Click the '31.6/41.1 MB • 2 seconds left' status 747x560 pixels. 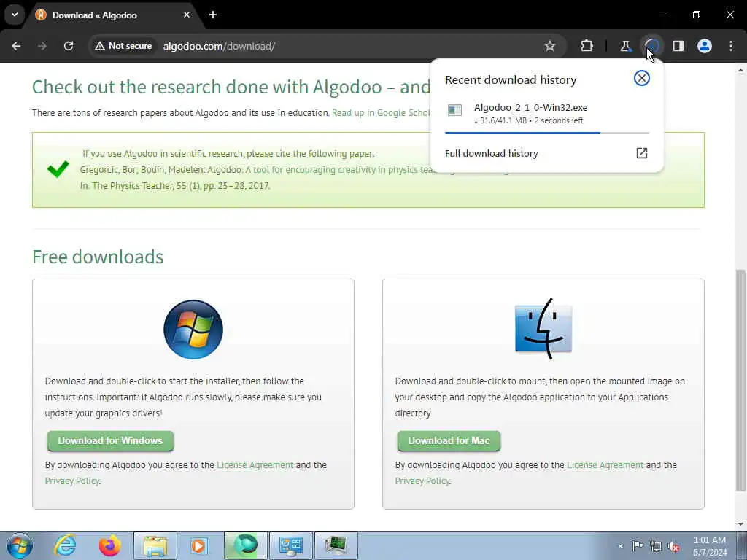point(529,120)
